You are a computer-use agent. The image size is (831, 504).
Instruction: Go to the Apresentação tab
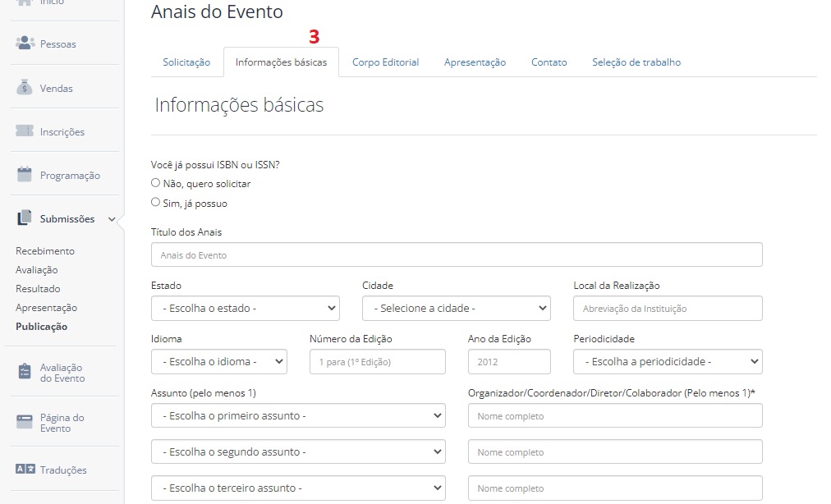tap(475, 62)
